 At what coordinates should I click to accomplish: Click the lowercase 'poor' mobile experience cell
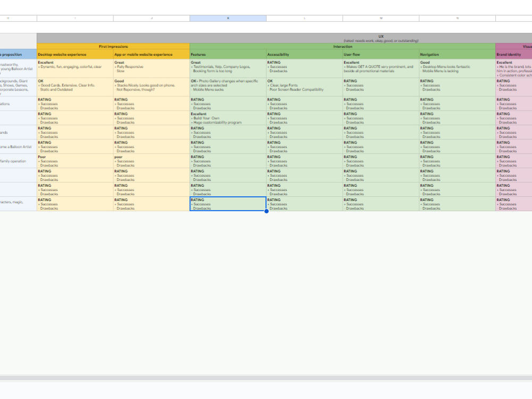(152, 161)
